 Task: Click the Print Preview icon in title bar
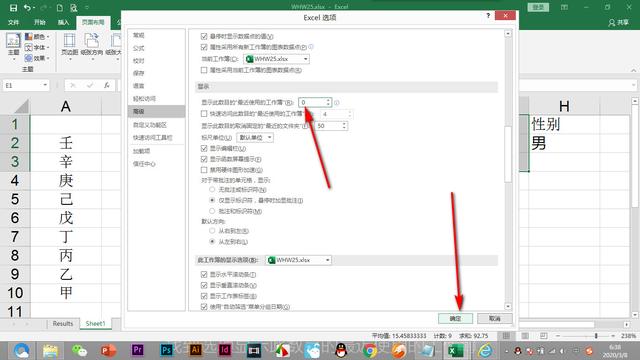pos(73,8)
